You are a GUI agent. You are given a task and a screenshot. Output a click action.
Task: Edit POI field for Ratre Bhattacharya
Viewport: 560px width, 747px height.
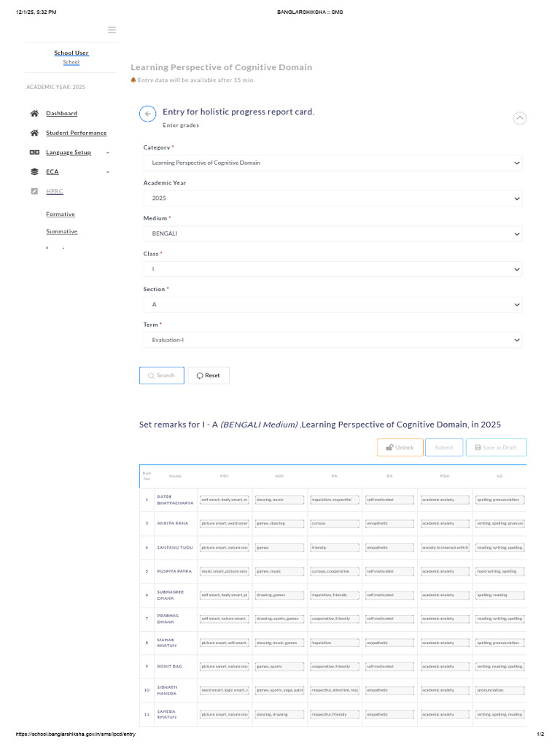[225, 500]
